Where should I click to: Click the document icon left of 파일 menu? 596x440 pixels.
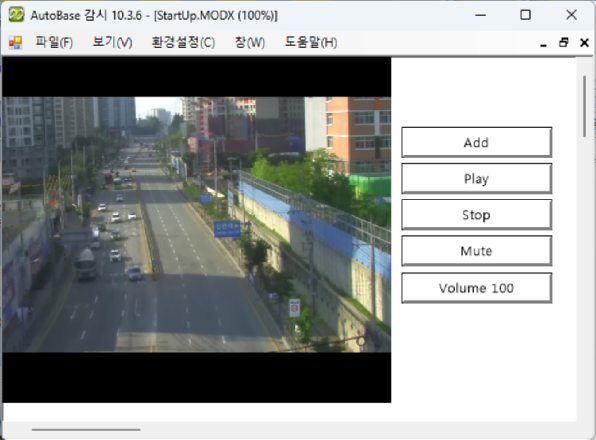pyautogui.click(x=15, y=43)
